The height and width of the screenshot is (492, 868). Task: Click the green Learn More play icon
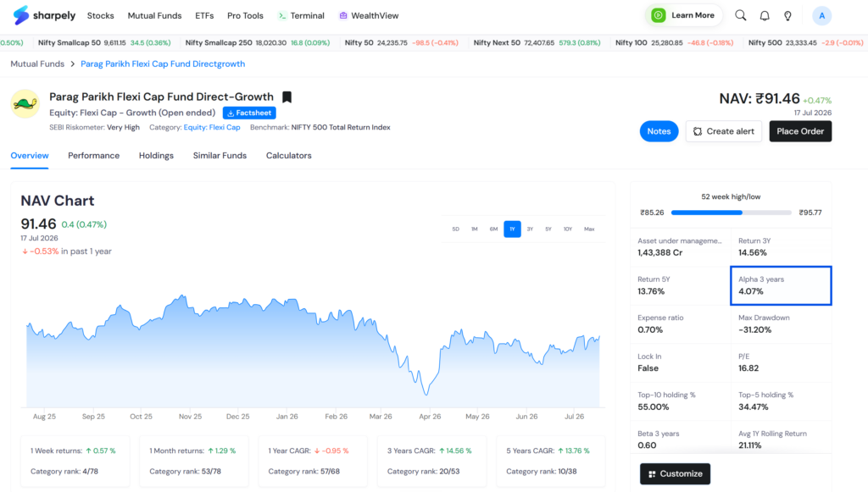(x=658, y=15)
